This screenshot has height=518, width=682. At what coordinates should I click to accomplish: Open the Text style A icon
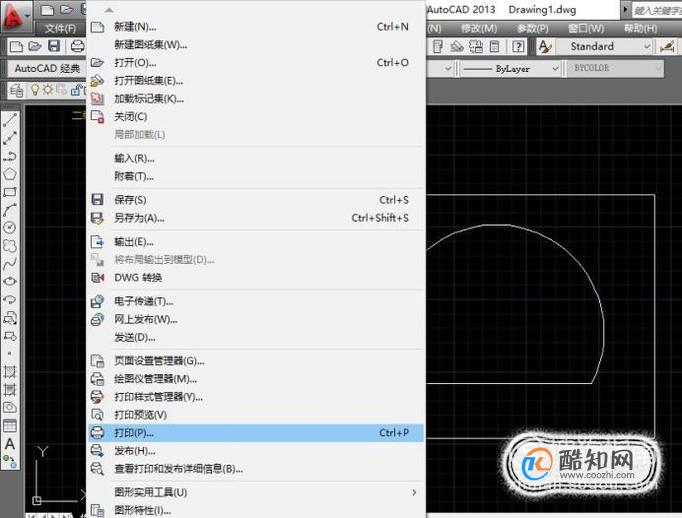pyautogui.click(x=545, y=46)
